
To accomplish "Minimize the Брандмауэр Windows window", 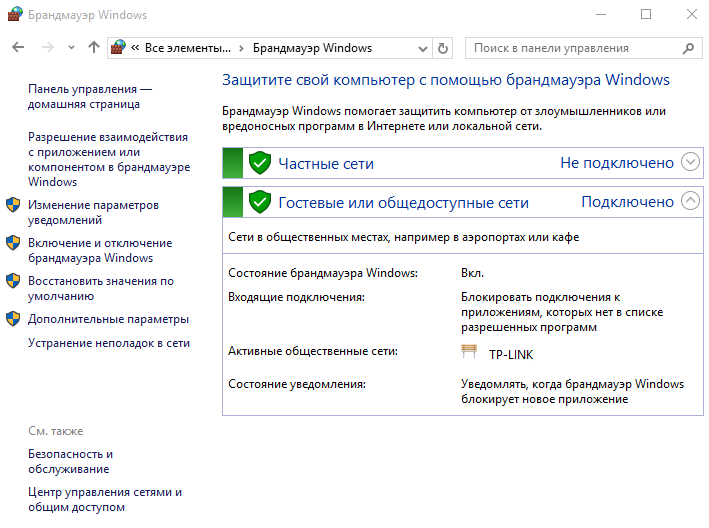I will (601, 14).
